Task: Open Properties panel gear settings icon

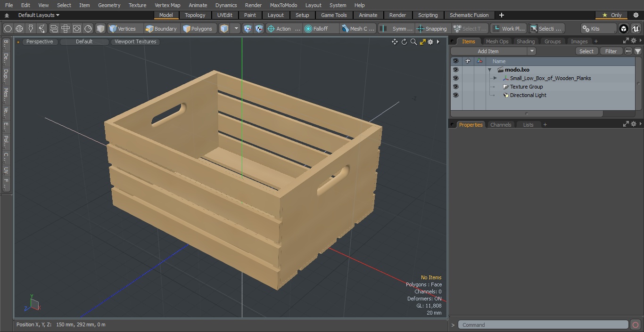Action: coord(634,124)
